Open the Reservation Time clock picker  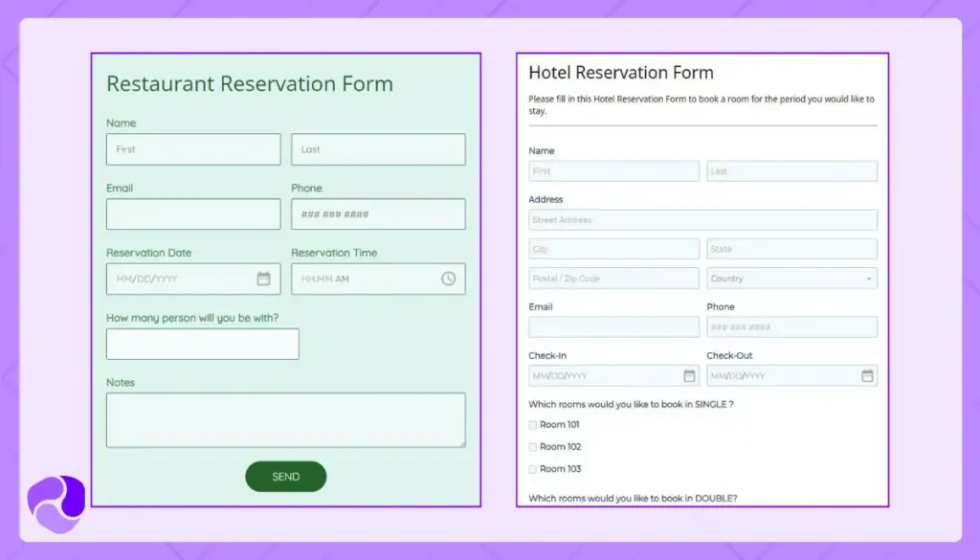click(x=449, y=279)
